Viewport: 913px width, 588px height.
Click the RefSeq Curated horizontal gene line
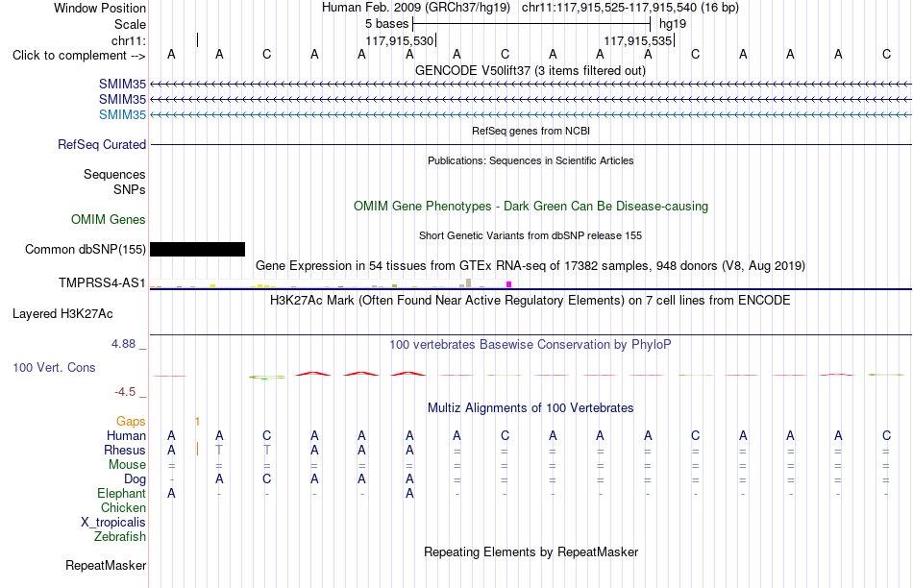(531, 144)
